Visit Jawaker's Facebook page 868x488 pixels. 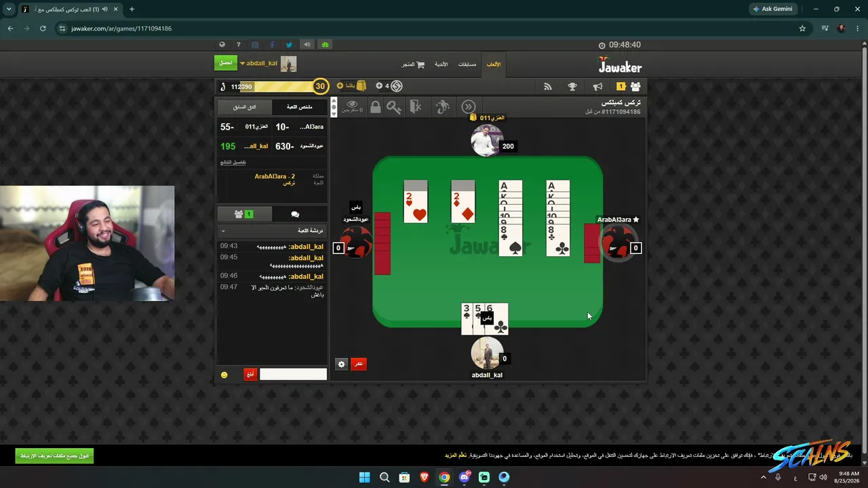272,45
